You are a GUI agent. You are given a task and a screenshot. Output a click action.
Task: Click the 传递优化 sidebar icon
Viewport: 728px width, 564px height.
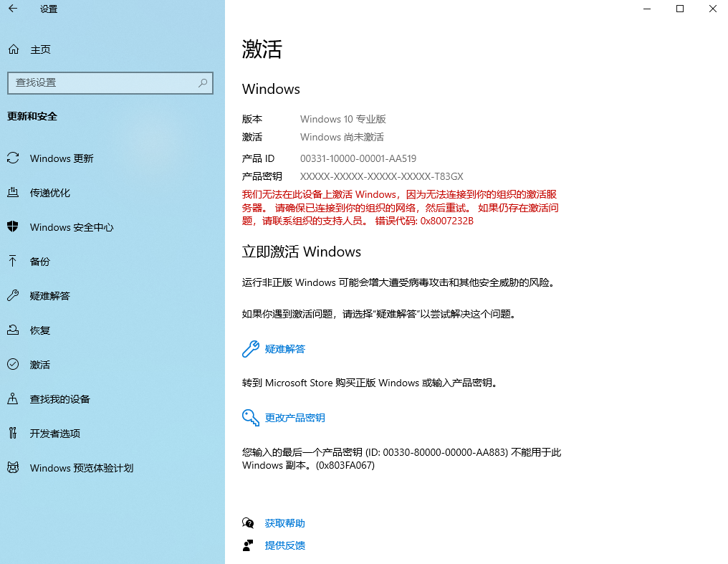tap(13, 193)
